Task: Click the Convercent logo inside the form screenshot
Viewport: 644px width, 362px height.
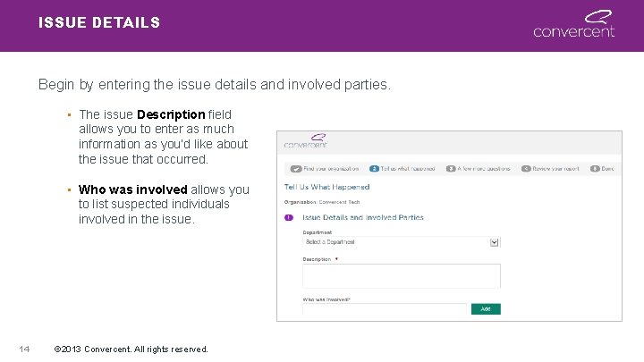Action: pos(306,141)
